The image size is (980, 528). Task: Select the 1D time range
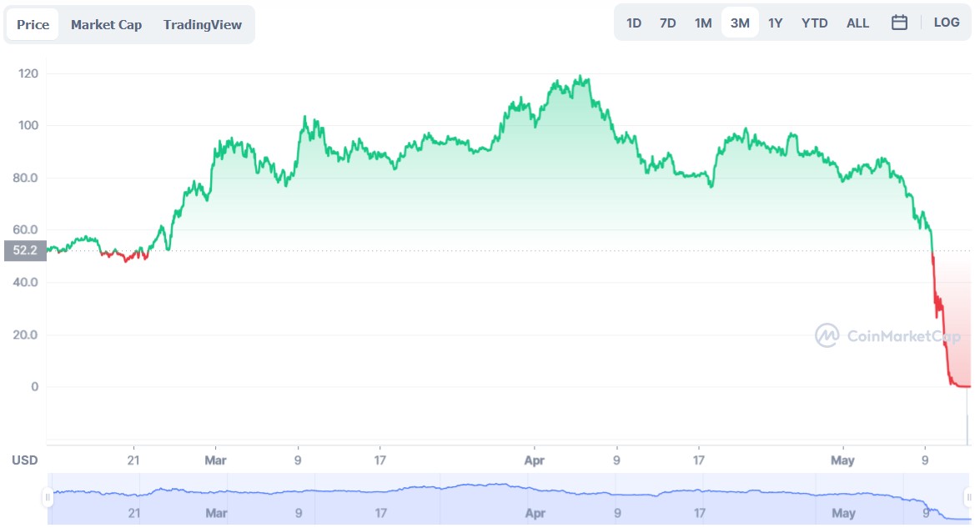[634, 23]
